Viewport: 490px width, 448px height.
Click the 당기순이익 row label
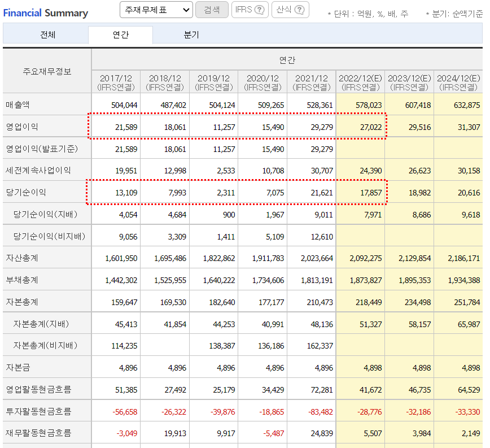click(26, 192)
